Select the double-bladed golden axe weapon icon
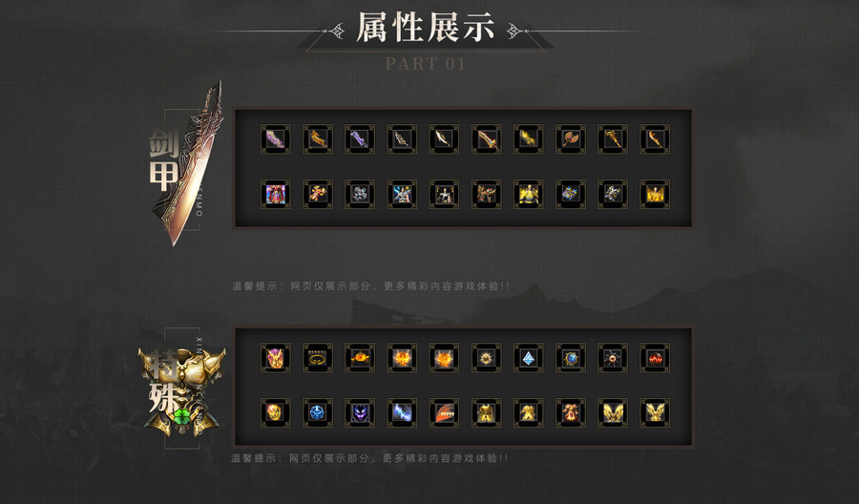 coord(571,139)
